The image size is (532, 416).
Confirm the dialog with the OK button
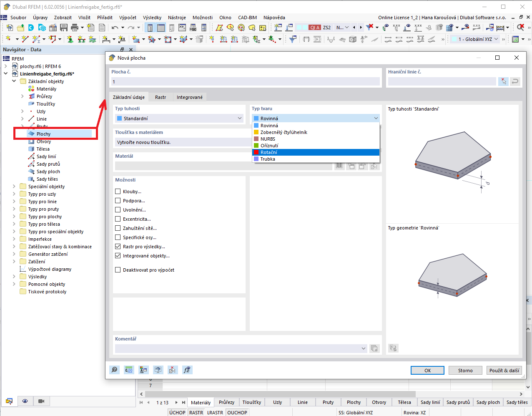[427, 370]
